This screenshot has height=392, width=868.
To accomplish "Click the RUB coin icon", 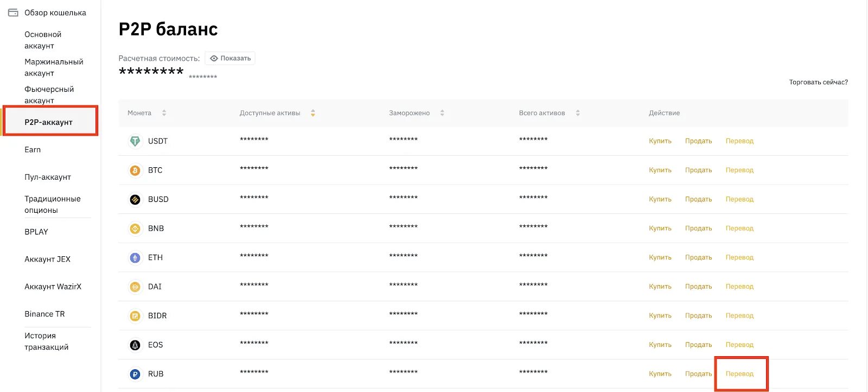I will click(x=135, y=374).
